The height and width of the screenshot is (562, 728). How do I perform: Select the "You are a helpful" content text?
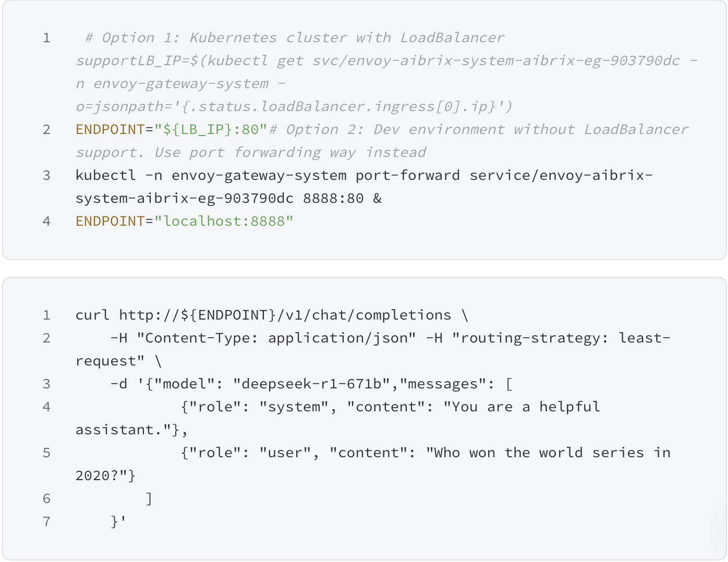point(526,407)
